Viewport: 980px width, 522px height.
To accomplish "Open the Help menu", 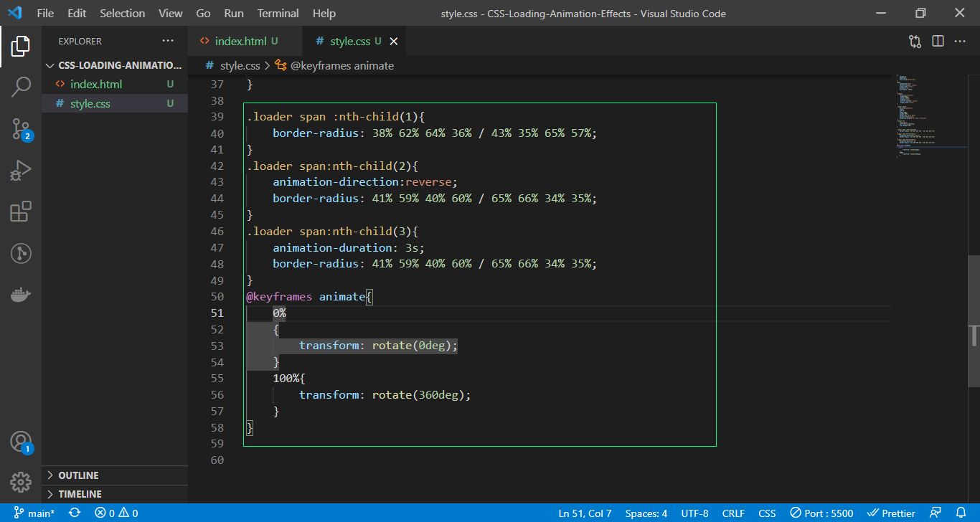I will coord(324,13).
